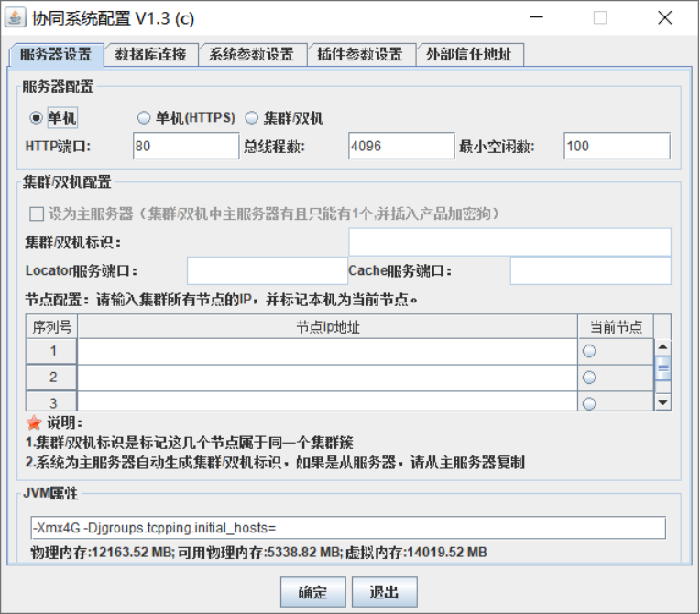Check the 设为主服务器 checkbox

point(37,214)
